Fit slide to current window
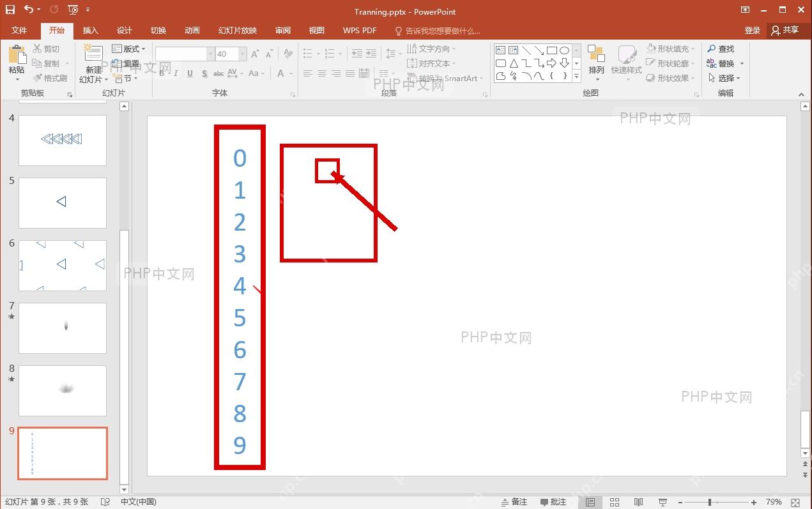 tap(795, 502)
